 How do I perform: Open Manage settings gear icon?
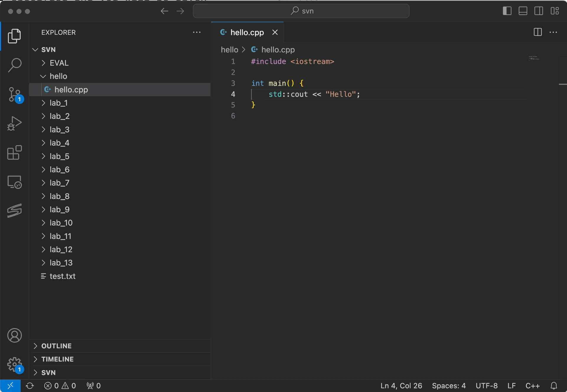[14, 365]
